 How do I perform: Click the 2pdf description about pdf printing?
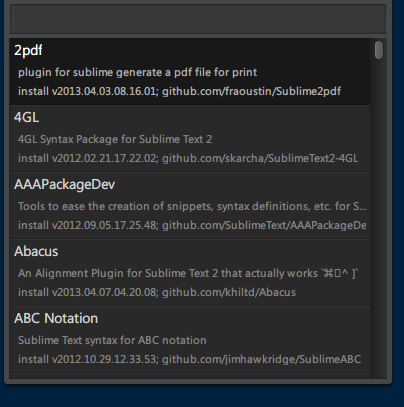(x=137, y=72)
